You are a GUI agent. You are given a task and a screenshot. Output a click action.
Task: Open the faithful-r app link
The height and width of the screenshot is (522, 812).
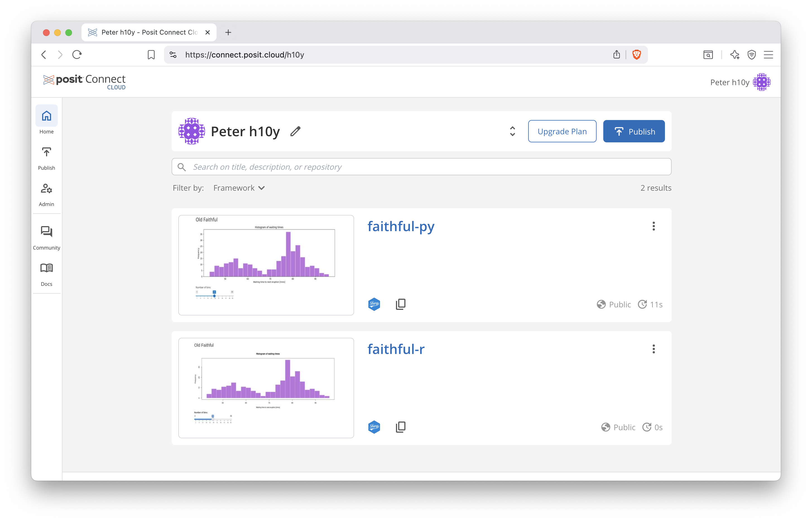[396, 349]
